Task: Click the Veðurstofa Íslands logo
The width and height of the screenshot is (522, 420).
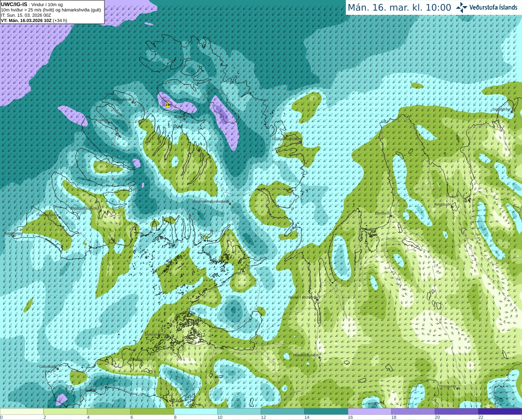Action: tap(487, 7)
